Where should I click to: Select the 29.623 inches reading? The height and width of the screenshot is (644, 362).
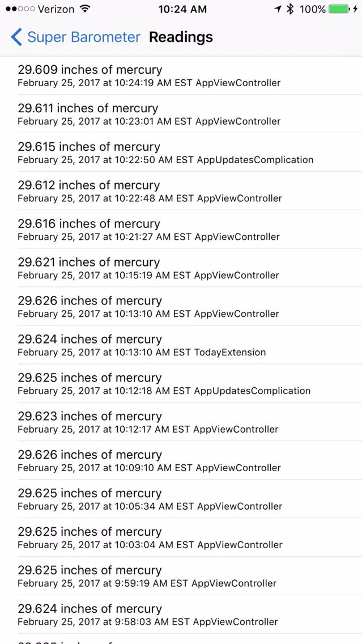181,422
